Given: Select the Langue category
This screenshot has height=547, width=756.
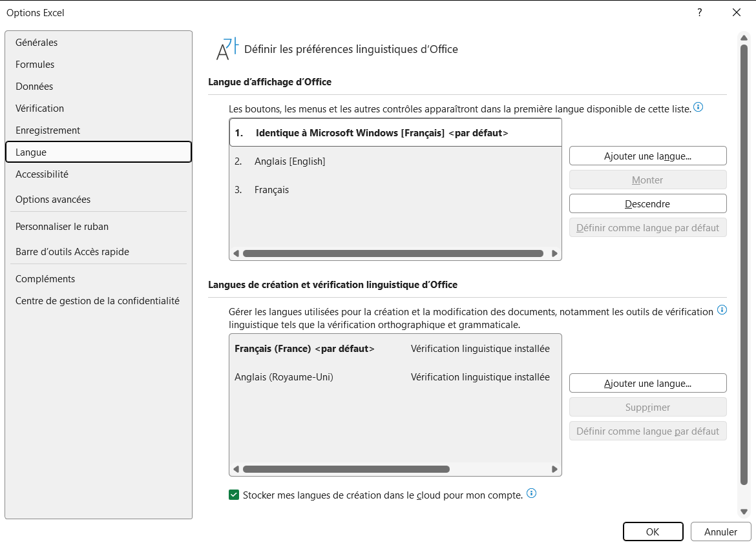Looking at the screenshot, I should (x=98, y=152).
